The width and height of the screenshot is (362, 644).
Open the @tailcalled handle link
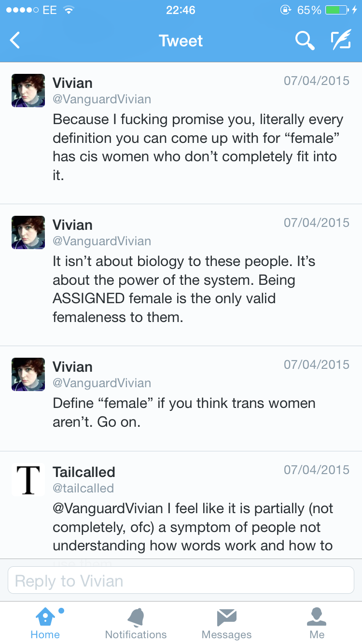click(x=83, y=488)
